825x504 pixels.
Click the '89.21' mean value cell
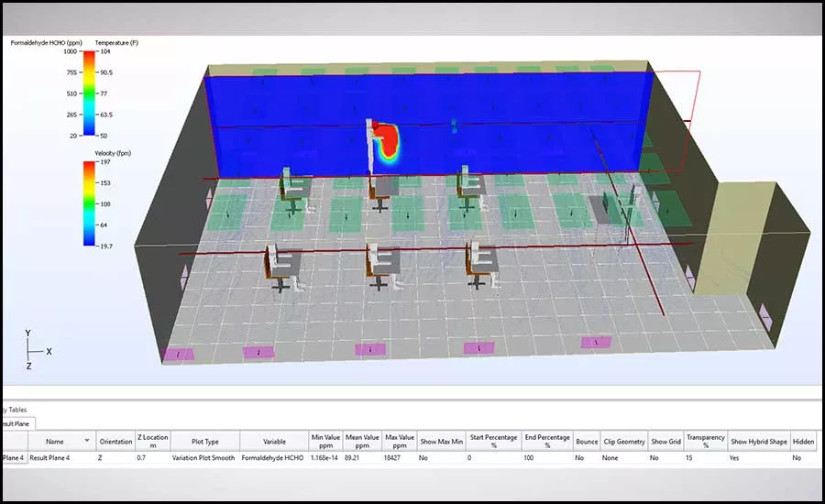[362, 457]
